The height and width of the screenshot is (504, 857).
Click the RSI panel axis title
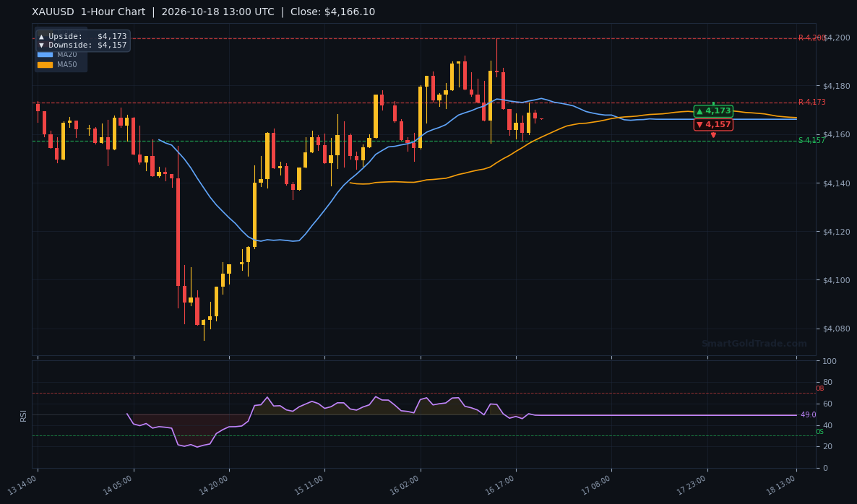click(24, 415)
